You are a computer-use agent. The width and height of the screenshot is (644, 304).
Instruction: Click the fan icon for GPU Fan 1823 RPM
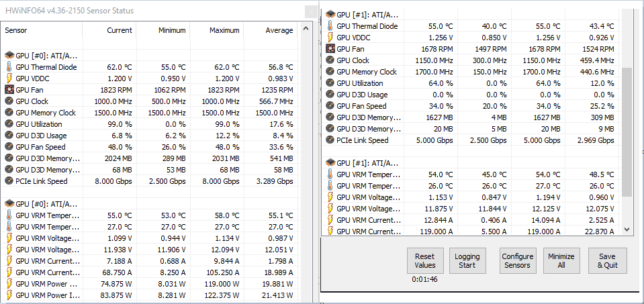point(9,90)
